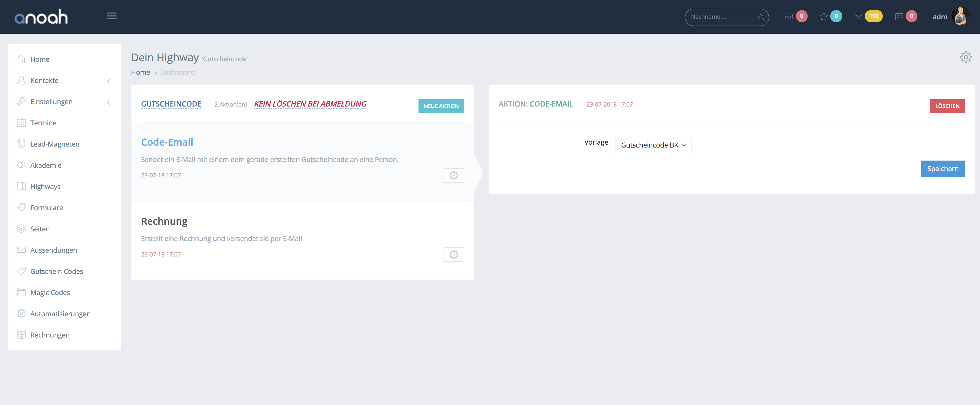
Task: Click the Einstellungen wrench icon
Action: (x=21, y=101)
